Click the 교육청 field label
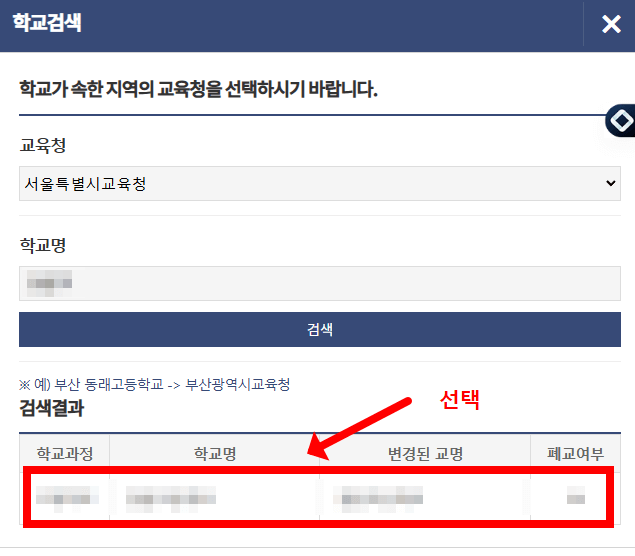 43,146
